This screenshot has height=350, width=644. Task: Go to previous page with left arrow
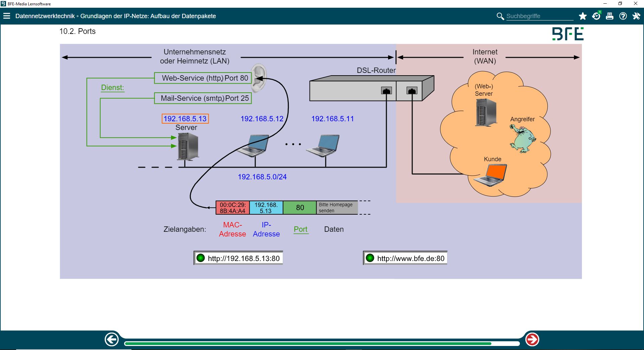112,339
